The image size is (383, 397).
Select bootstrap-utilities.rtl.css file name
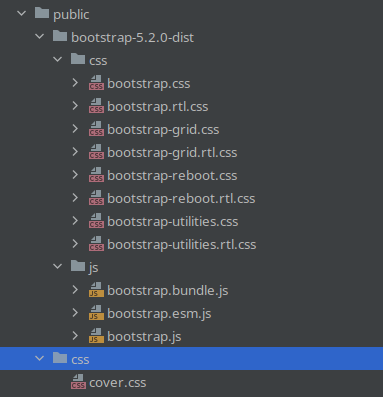[x=182, y=244]
